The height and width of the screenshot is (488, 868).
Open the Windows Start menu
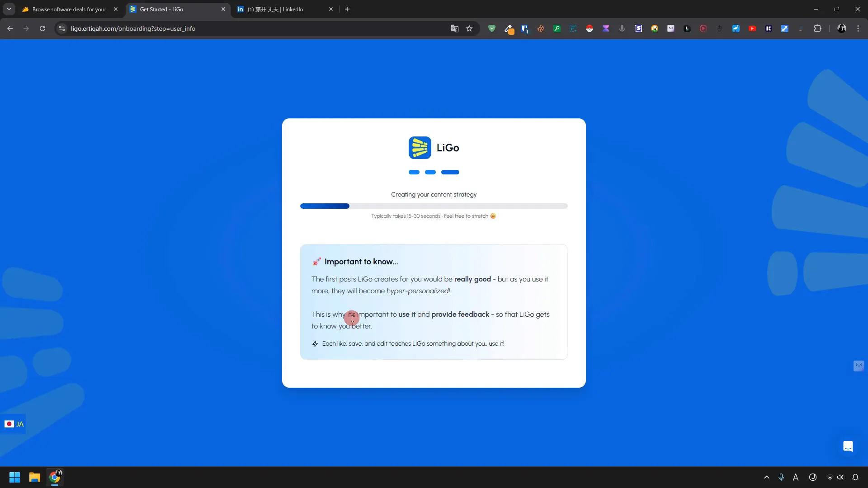(x=14, y=477)
